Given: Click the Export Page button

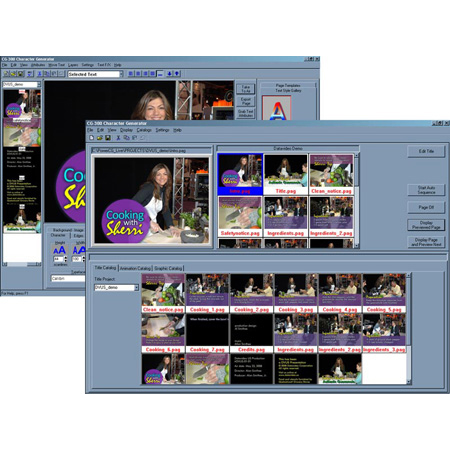Looking at the screenshot, I should pos(246,101).
